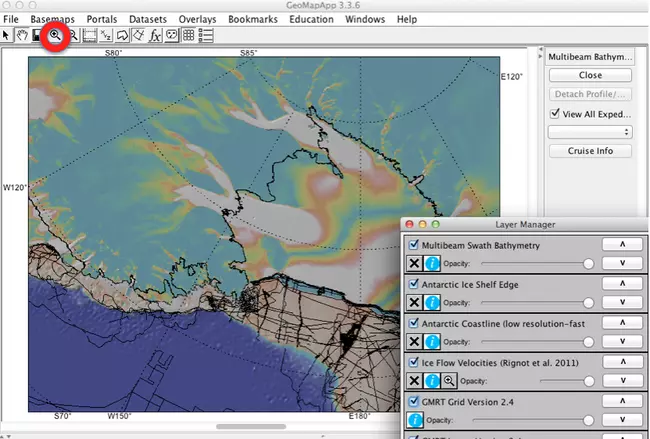Activate the hand pan tool
The height and width of the screenshot is (439, 650).
click(22, 35)
